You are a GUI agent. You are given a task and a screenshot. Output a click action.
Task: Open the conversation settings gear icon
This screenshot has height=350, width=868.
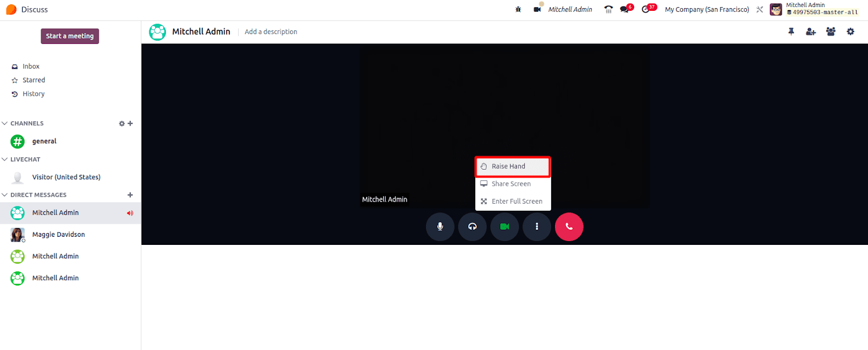click(x=851, y=32)
